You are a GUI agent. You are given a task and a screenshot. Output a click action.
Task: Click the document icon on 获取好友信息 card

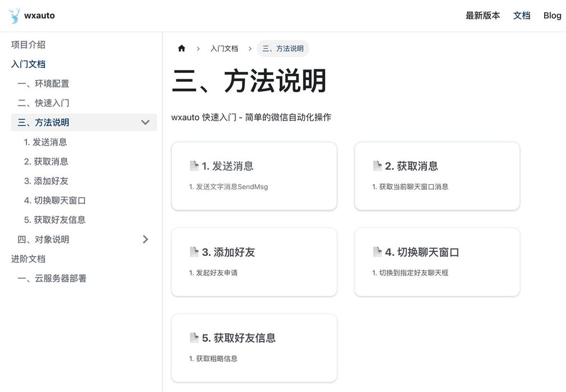coord(194,338)
